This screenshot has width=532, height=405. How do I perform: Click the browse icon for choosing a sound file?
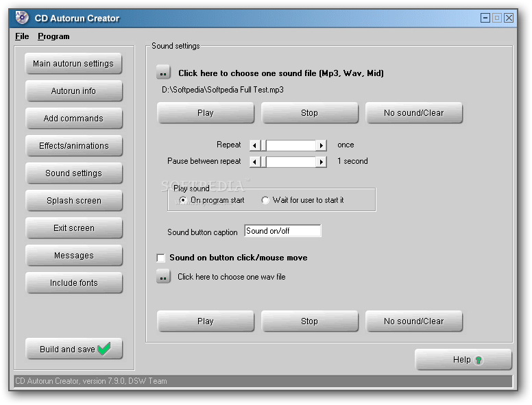tap(163, 73)
